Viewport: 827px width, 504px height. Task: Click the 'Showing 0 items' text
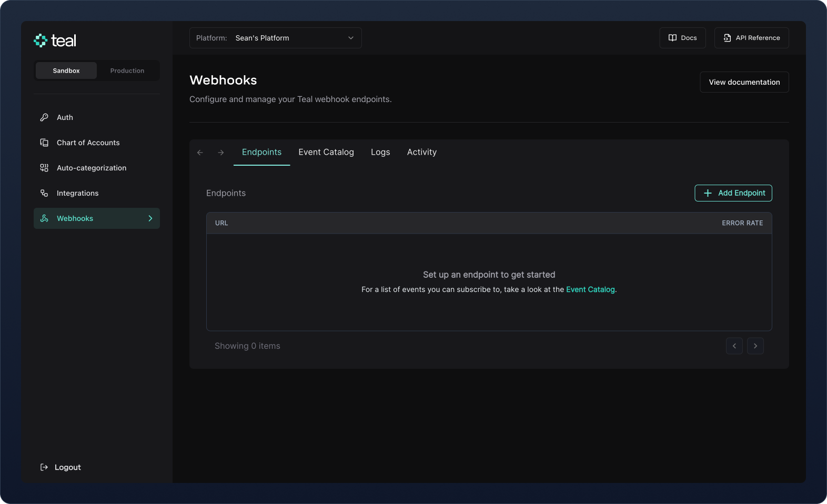(247, 346)
